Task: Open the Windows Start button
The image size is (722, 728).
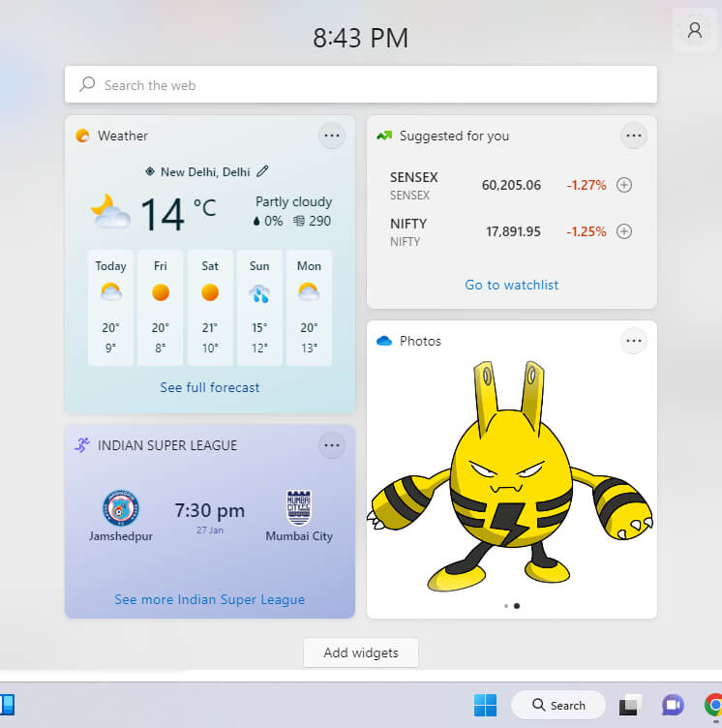Action: pos(485,705)
